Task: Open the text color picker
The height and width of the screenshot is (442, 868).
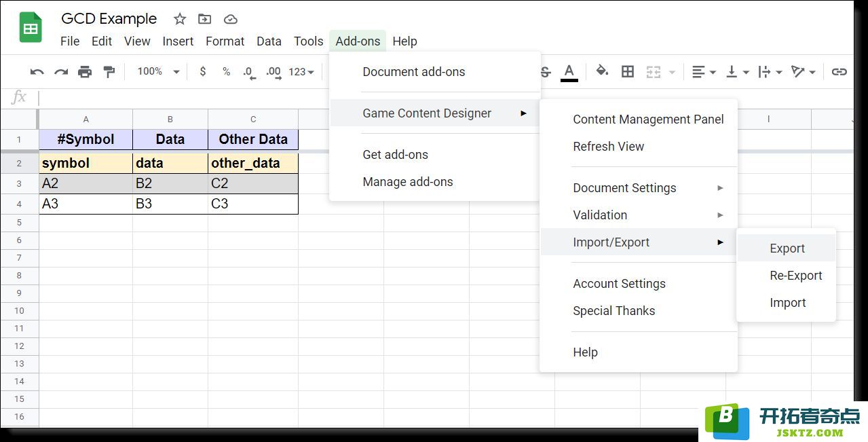Action: (569, 71)
